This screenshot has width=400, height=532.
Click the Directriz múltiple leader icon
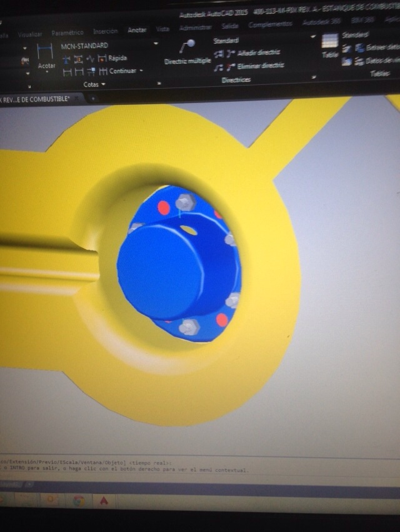[187, 47]
